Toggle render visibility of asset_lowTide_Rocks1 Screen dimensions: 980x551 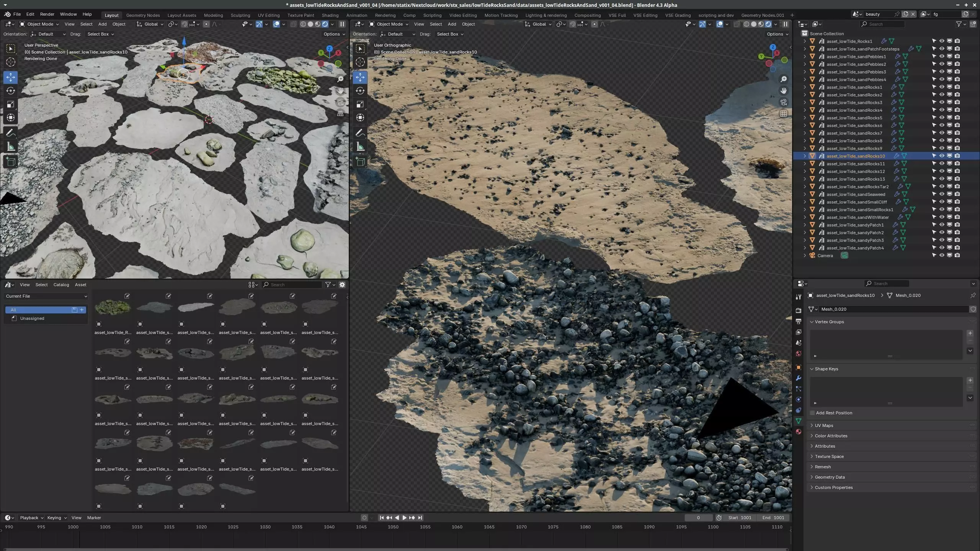click(957, 41)
